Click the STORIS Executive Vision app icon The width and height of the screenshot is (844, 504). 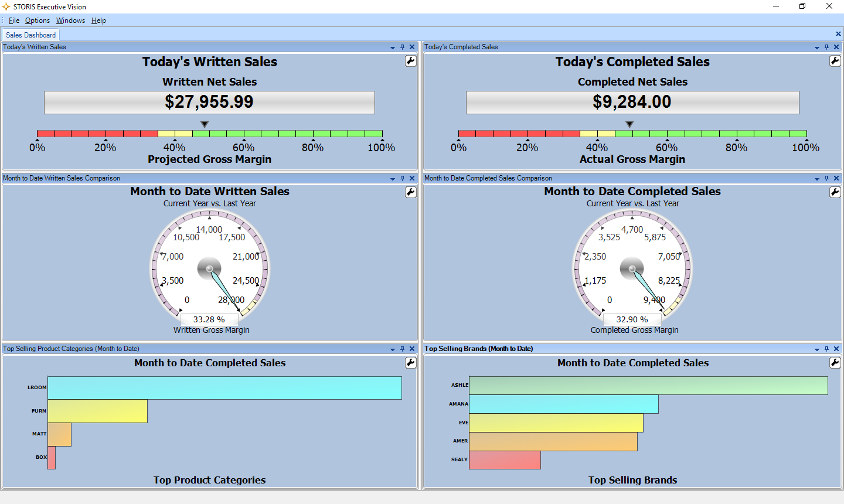tap(6, 6)
